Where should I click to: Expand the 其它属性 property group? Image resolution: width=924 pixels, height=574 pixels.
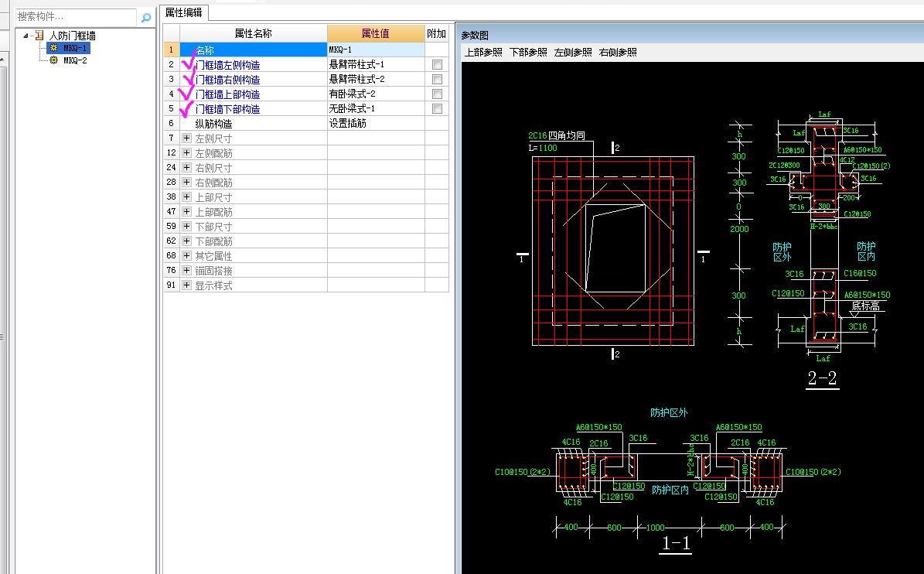coord(187,256)
